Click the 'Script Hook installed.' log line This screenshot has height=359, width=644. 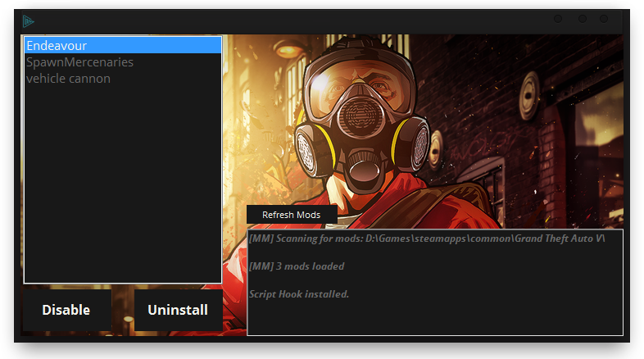coord(299,294)
